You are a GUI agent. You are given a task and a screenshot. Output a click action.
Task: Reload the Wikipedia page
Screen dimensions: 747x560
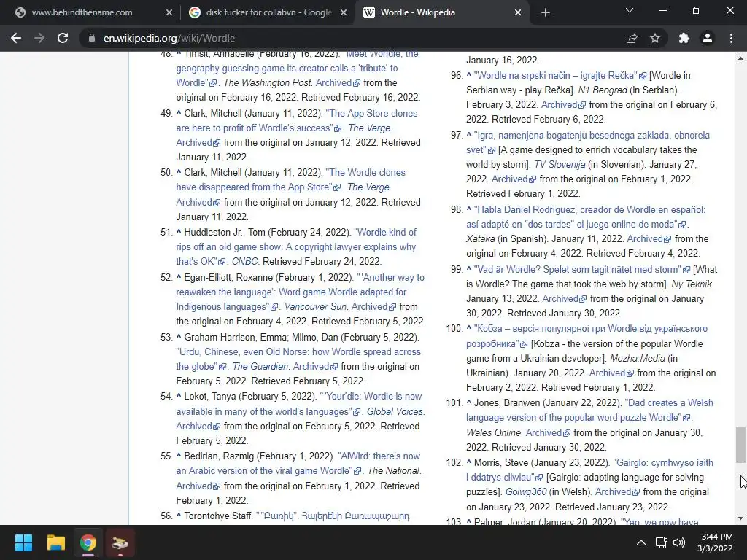pyautogui.click(x=63, y=38)
